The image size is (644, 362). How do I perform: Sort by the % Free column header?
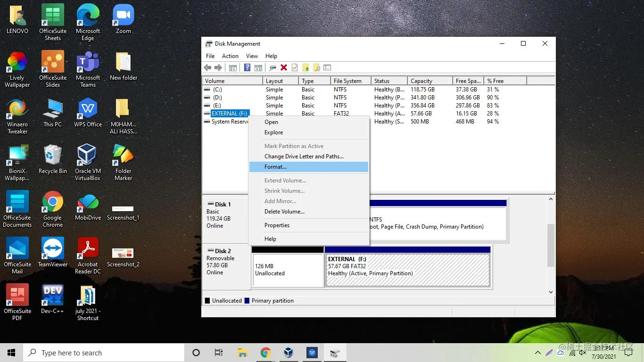click(x=506, y=81)
